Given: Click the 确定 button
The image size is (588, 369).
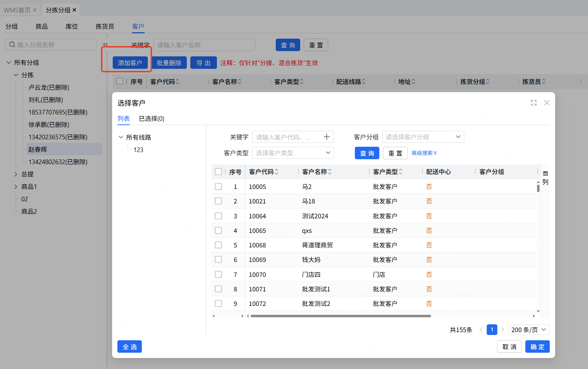Looking at the screenshot, I should (x=537, y=347).
